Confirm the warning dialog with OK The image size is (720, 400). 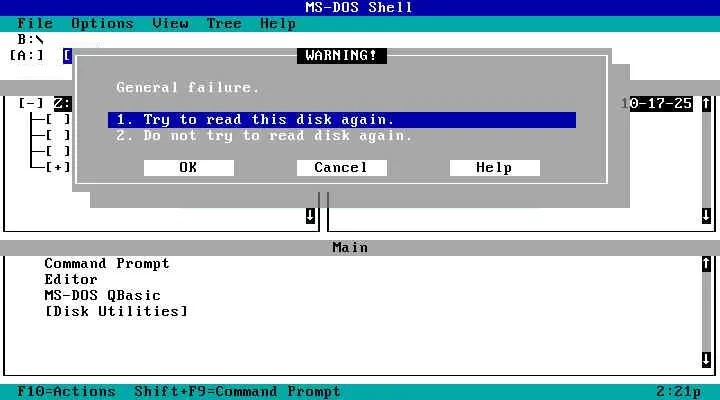[x=189, y=168]
